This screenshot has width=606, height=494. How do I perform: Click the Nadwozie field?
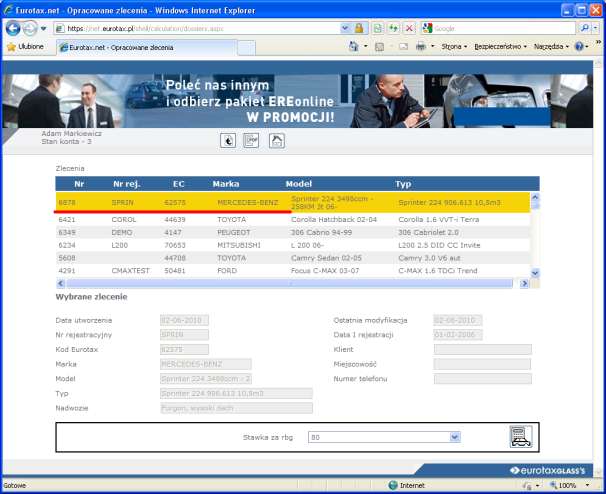click(236, 408)
